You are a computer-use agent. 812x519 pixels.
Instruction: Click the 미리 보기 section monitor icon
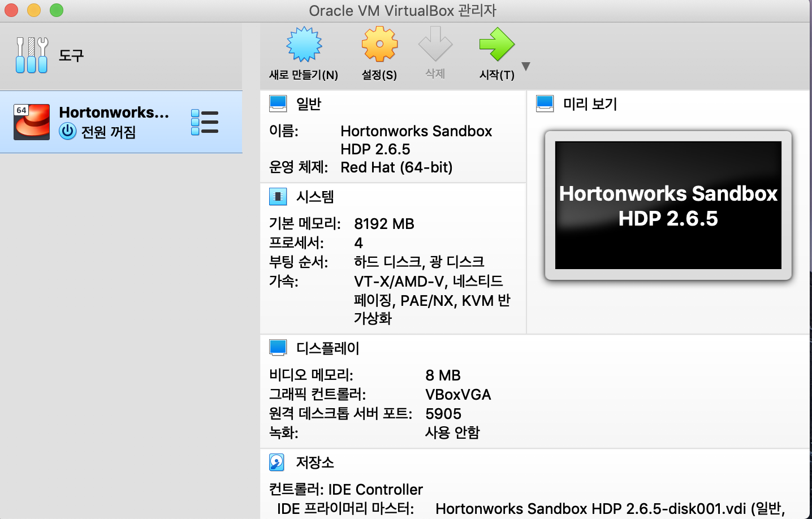(545, 103)
